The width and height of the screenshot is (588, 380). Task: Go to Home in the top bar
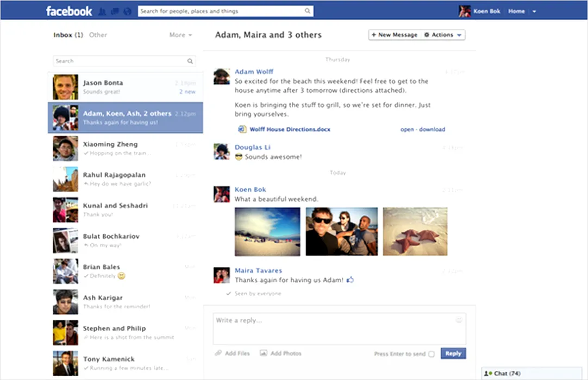point(516,11)
